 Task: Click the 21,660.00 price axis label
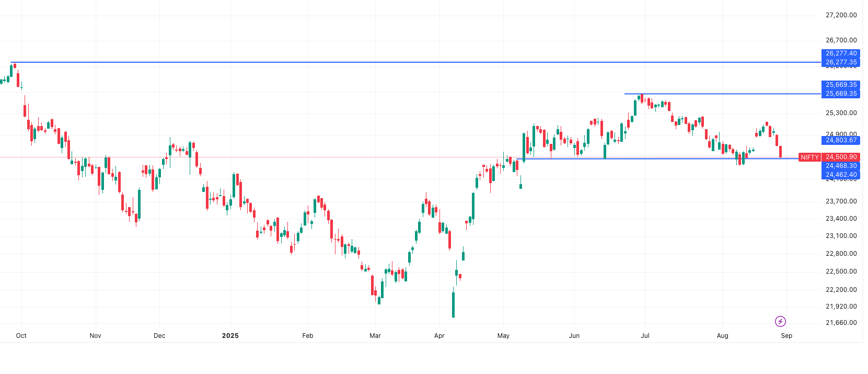pos(841,323)
